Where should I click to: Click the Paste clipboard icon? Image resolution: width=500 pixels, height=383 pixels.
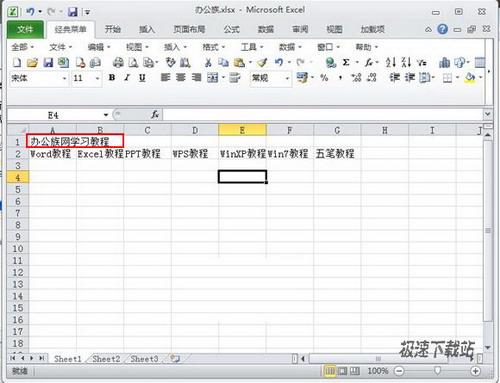tap(239, 63)
